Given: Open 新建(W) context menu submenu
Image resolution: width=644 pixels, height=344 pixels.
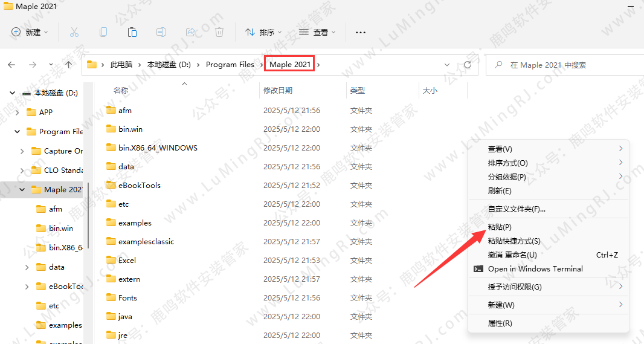Looking at the screenshot, I should (549, 305).
